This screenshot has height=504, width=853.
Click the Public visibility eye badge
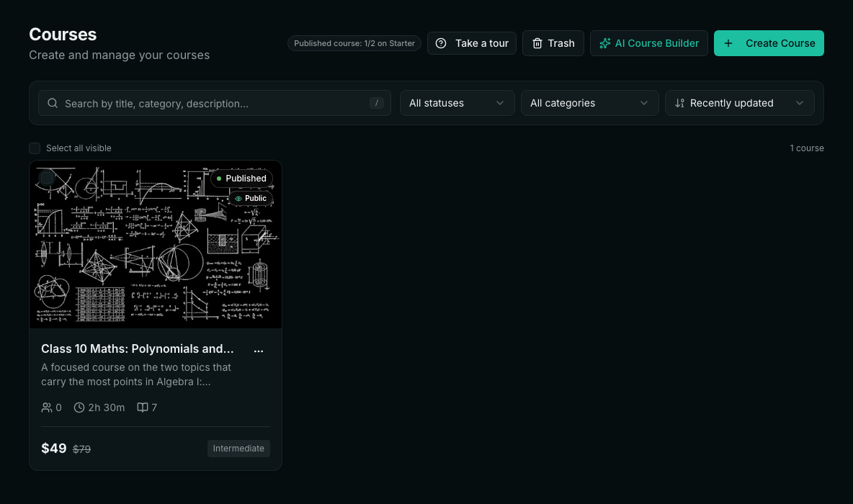(251, 199)
